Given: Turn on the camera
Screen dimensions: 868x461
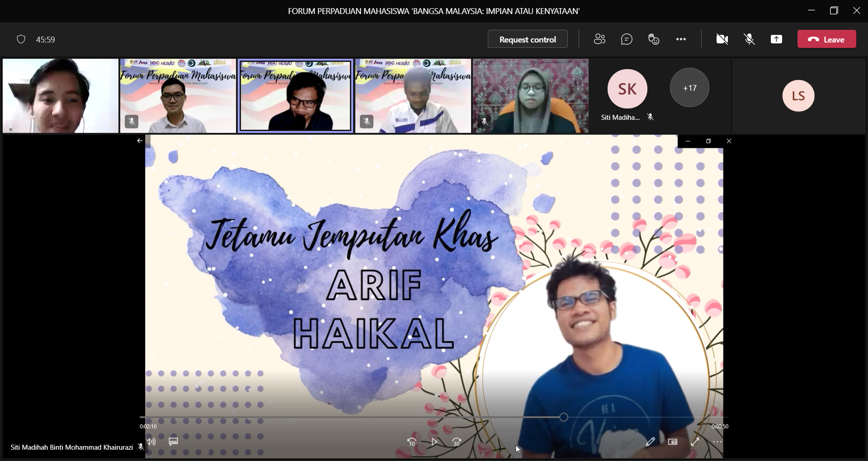Looking at the screenshot, I should point(722,39).
